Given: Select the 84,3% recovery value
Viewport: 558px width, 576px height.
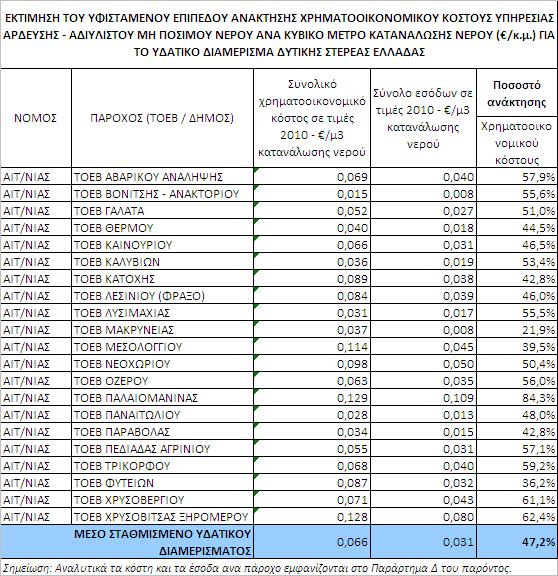Looking at the screenshot, I should coord(517,398).
